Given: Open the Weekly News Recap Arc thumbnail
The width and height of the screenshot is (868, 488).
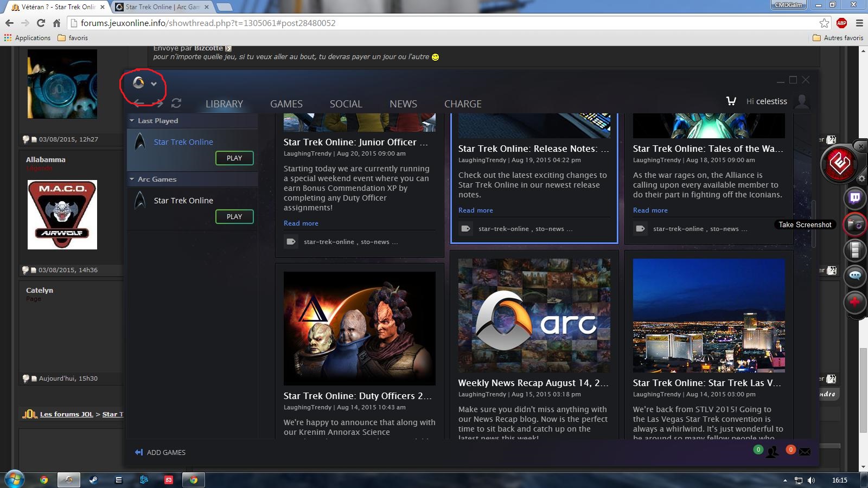Looking at the screenshot, I should pyautogui.click(x=534, y=315).
